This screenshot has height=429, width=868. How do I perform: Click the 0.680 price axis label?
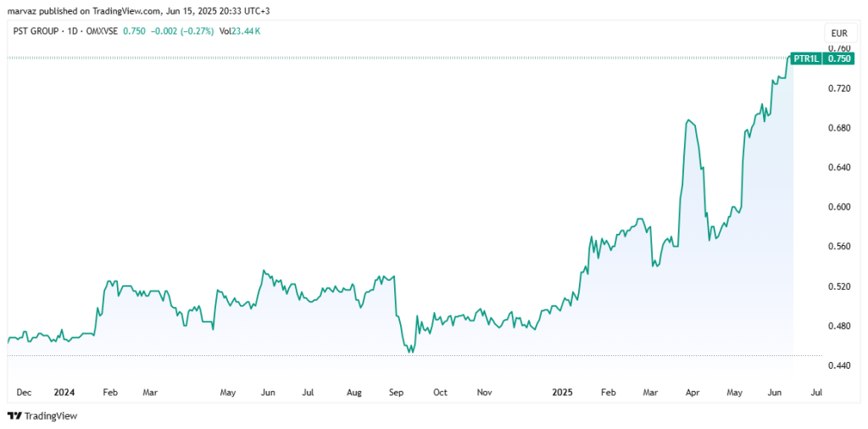click(838, 128)
